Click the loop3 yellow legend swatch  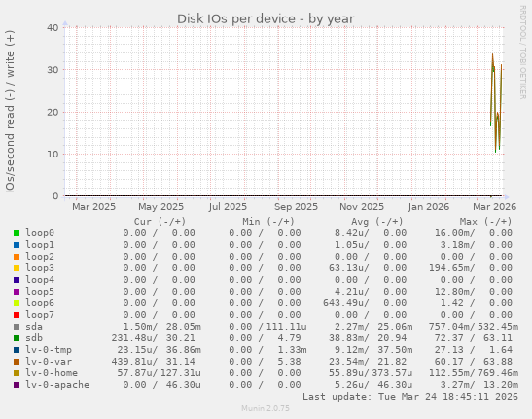(x=17, y=268)
